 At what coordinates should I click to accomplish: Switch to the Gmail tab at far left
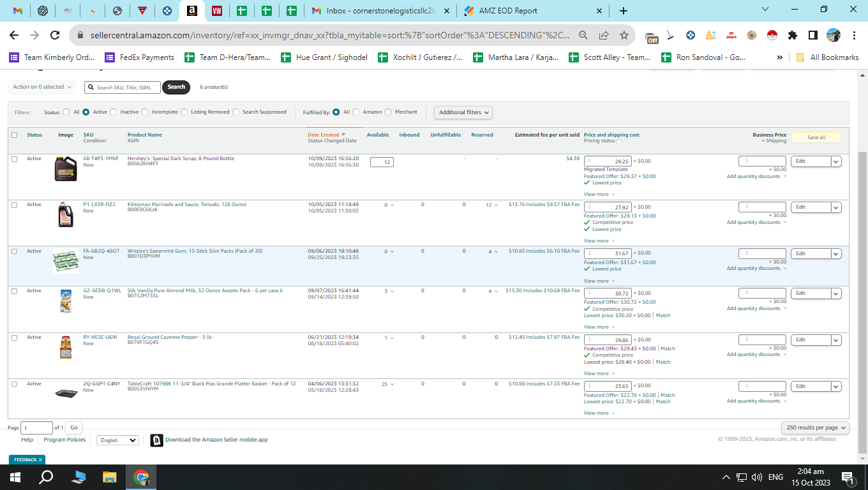18,11
